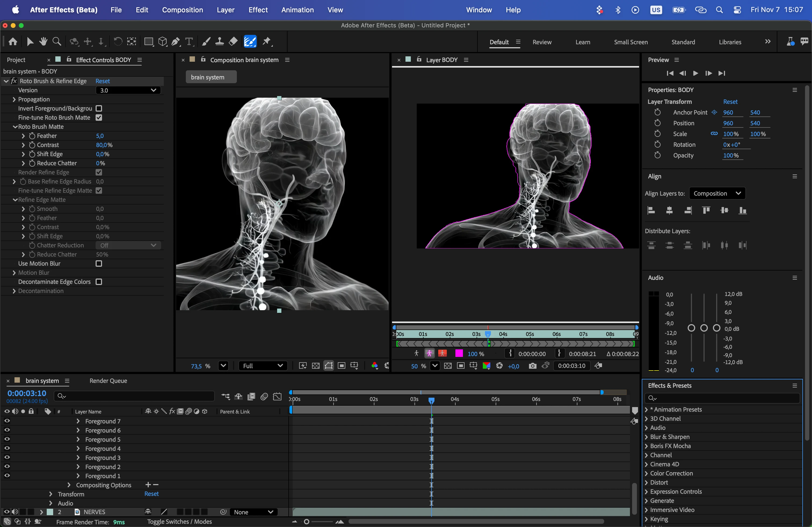This screenshot has width=812, height=527.
Task: Click Toggle Switches / Modes button
Action: coord(179,522)
